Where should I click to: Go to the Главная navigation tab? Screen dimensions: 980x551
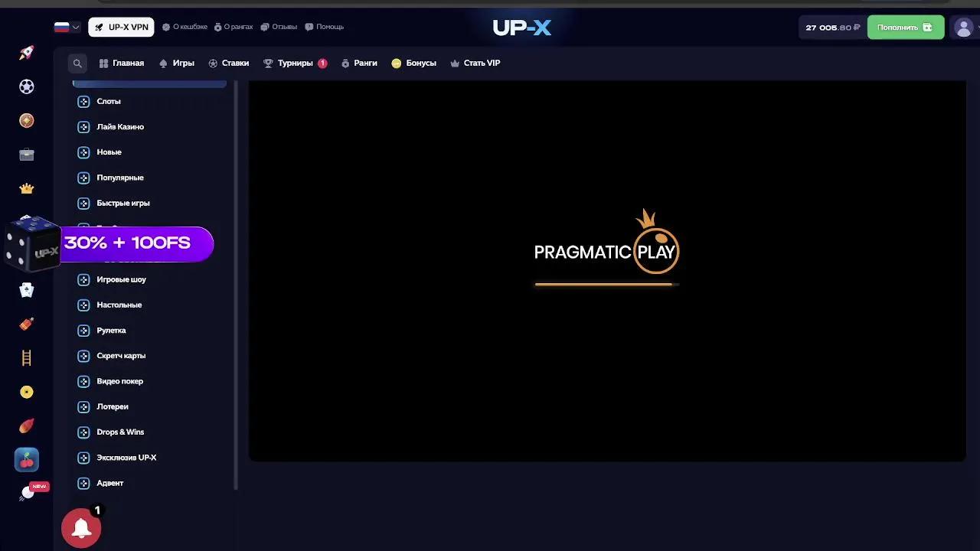[122, 64]
